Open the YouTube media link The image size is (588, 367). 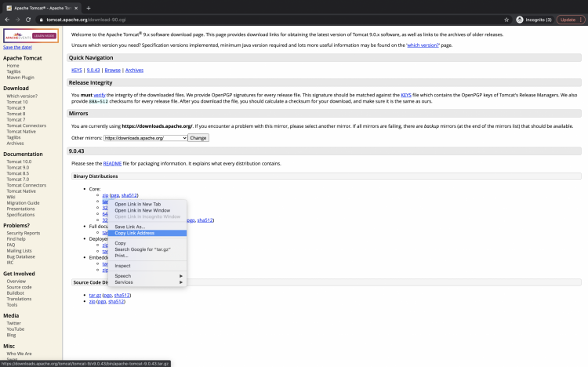tap(16, 329)
